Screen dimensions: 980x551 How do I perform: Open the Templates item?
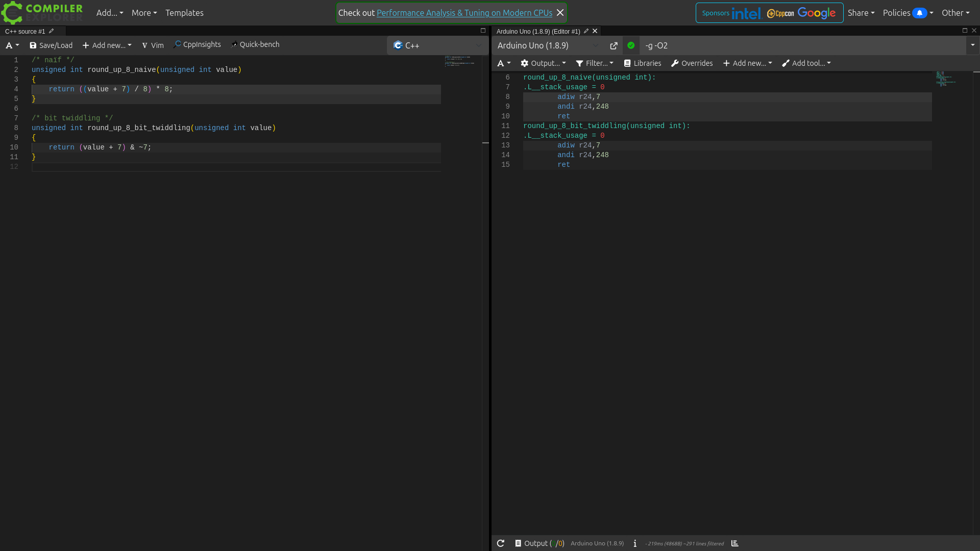coord(184,13)
